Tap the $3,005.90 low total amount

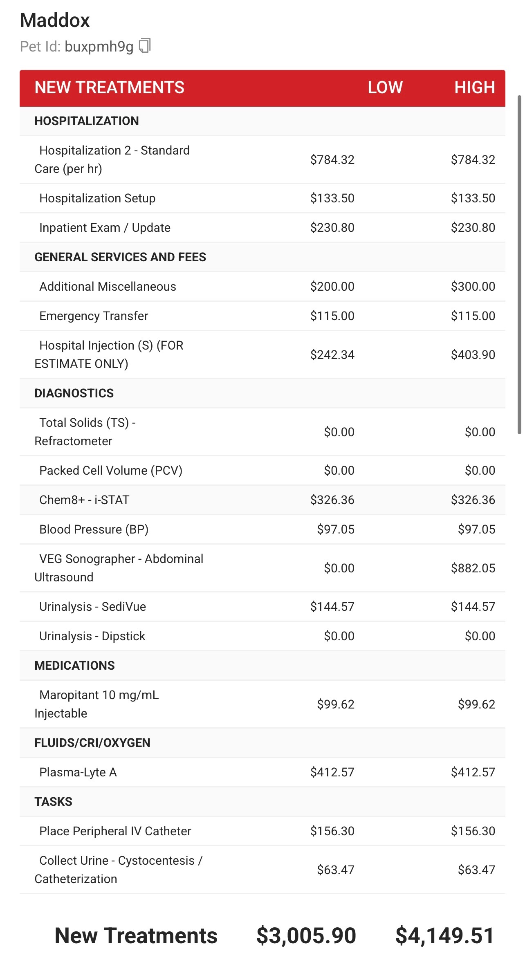(306, 936)
